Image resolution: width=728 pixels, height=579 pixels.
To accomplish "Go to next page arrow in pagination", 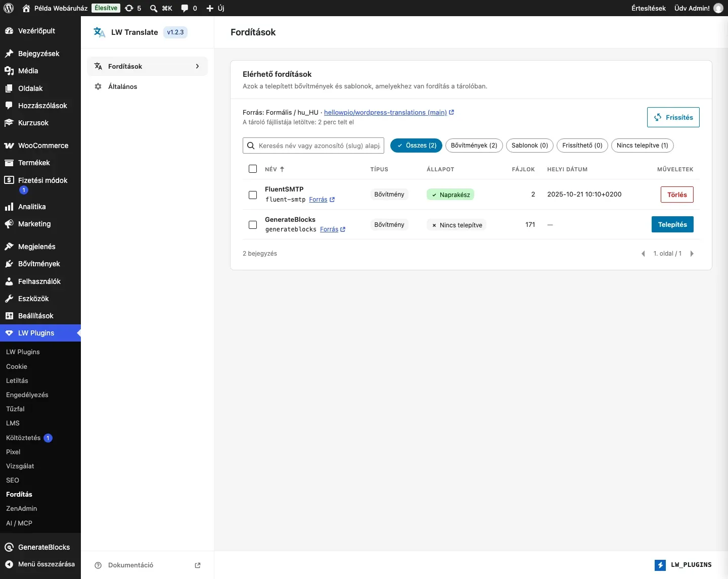I will pyautogui.click(x=692, y=254).
